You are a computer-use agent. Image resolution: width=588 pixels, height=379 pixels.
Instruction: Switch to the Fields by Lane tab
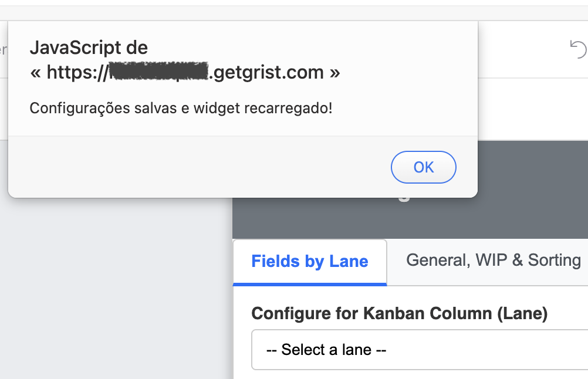point(310,261)
